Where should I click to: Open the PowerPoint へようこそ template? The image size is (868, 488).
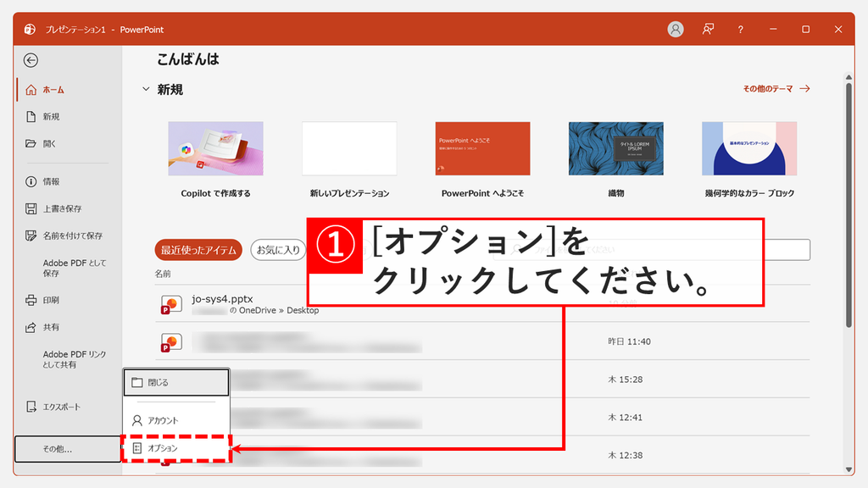[482, 149]
